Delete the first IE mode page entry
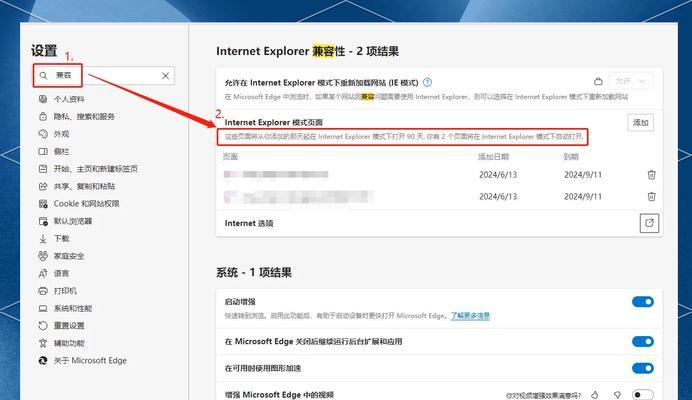The height and width of the screenshot is (400, 692). [651, 175]
